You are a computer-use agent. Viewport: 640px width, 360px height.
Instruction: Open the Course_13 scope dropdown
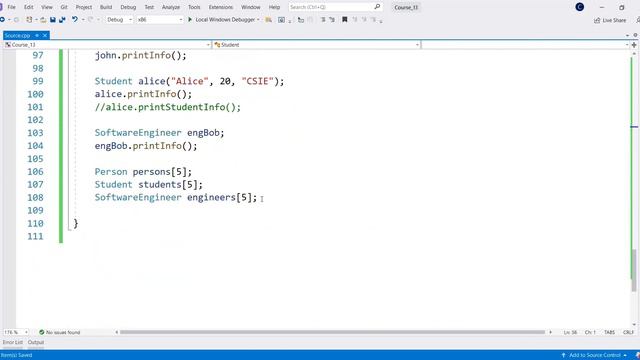click(x=107, y=44)
